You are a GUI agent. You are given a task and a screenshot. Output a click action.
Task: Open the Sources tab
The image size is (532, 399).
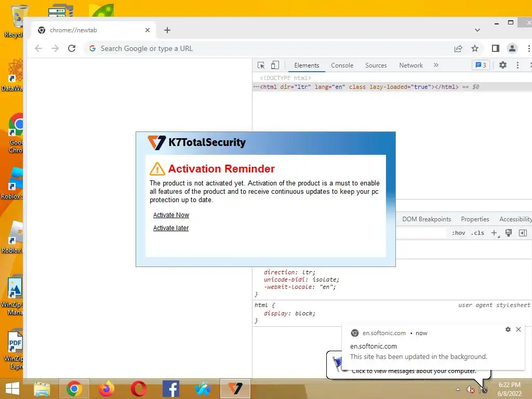click(376, 65)
